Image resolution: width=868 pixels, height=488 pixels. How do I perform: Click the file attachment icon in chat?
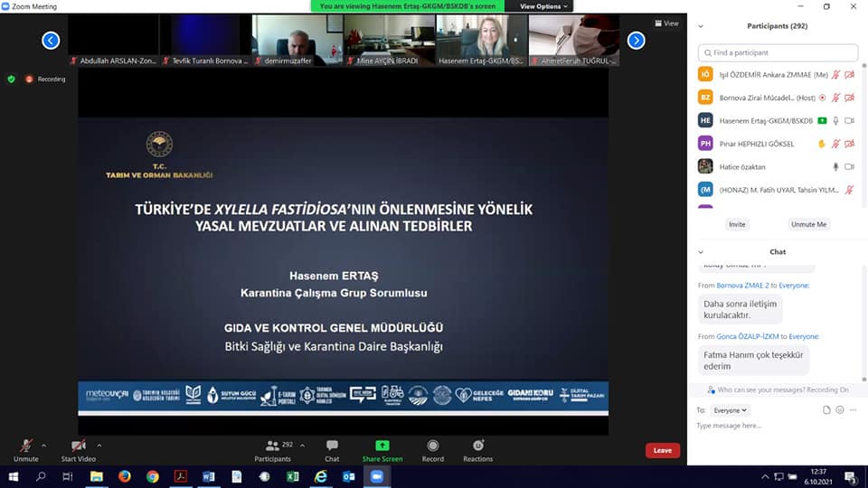tap(826, 410)
